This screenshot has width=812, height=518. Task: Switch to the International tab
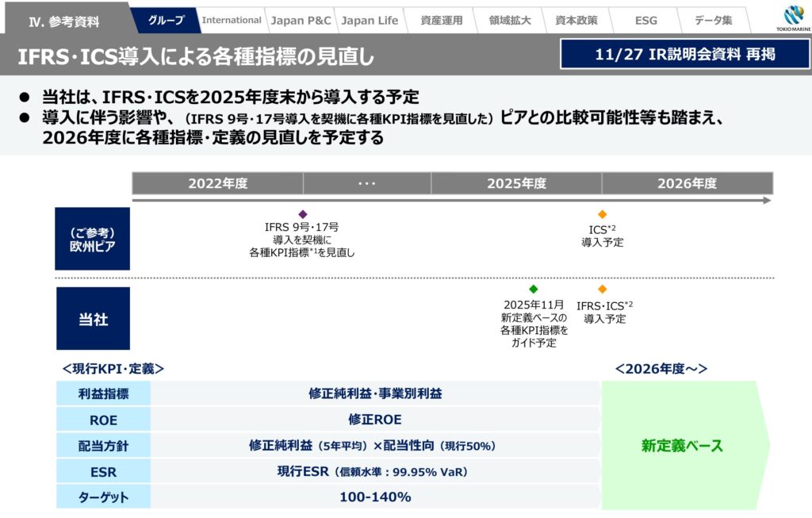(232, 19)
